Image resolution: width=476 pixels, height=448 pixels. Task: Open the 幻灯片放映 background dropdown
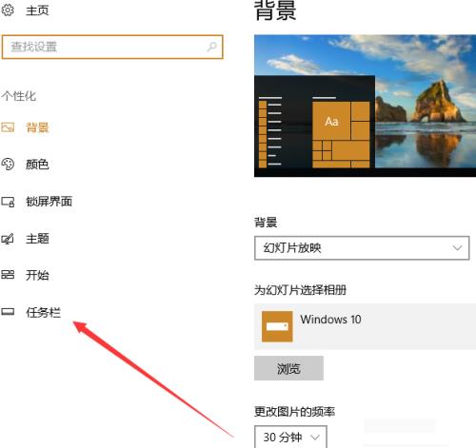tap(362, 248)
